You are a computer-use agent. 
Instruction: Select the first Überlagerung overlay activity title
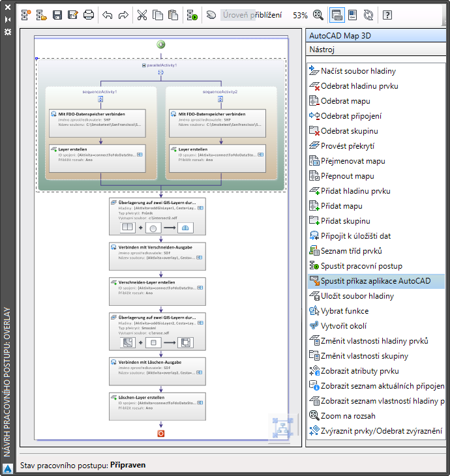click(x=157, y=203)
